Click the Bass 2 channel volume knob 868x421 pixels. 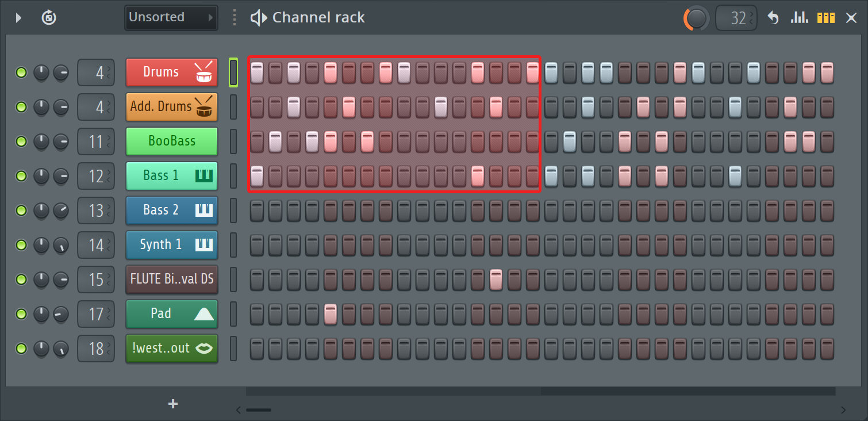point(61,210)
